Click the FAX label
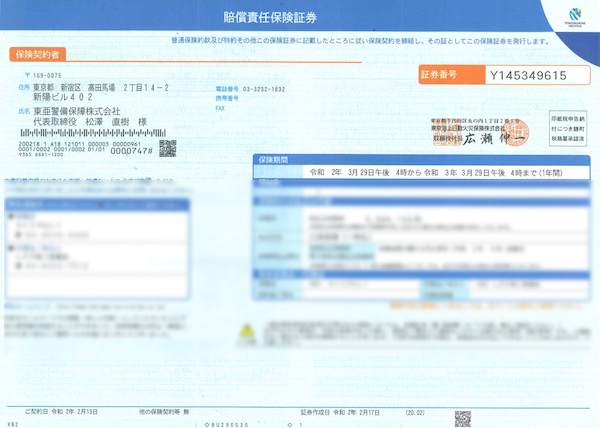The image size is (600, 428). click(220, 108)
